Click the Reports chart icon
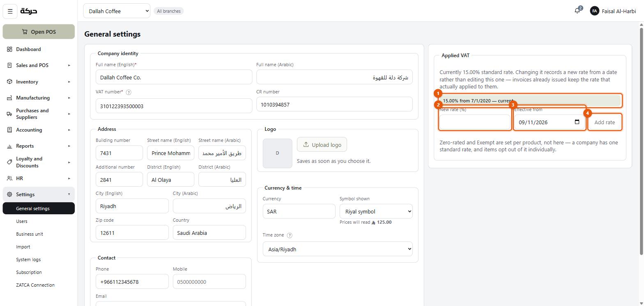The image size is (644, 306). pos(9,146)
